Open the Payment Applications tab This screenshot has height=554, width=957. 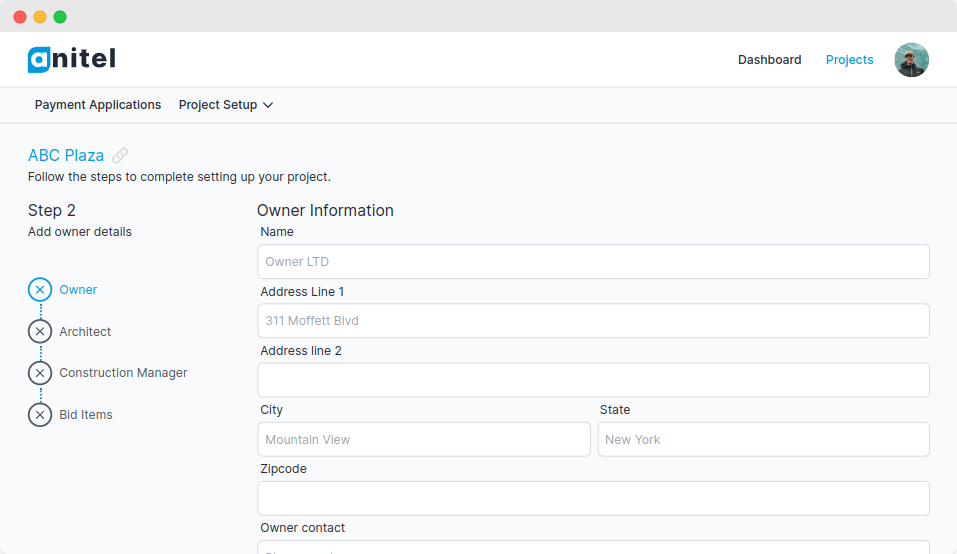[x=98, y=105]
